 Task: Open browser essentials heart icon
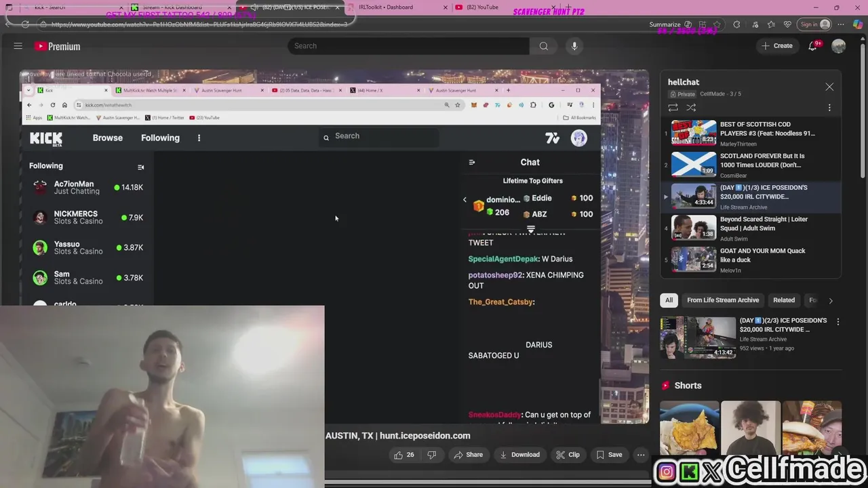click(787, 24)
